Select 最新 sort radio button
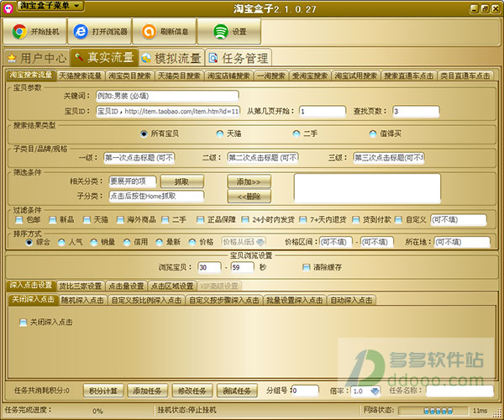Viewport: 504px width, 420px height. pos(160,242)
